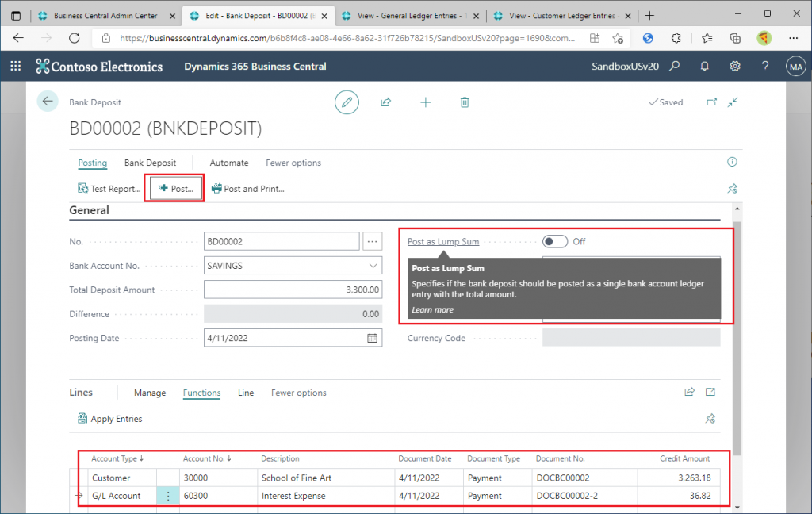The height and width of the screenshot is (514, 812).
Task: Click the Apply Entries action
Action: [x=109, y=419]
